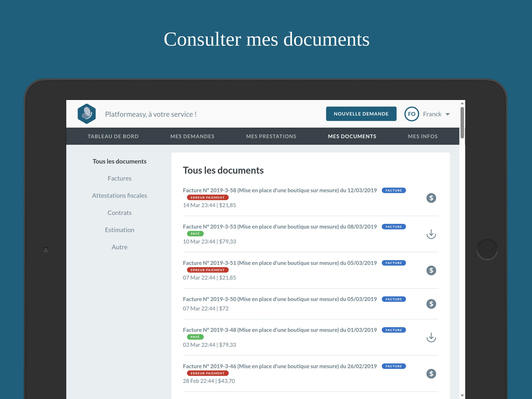Click the FO user avatar
The height and width of the screenshot is (399, 532).
click(x=411, y=114)
